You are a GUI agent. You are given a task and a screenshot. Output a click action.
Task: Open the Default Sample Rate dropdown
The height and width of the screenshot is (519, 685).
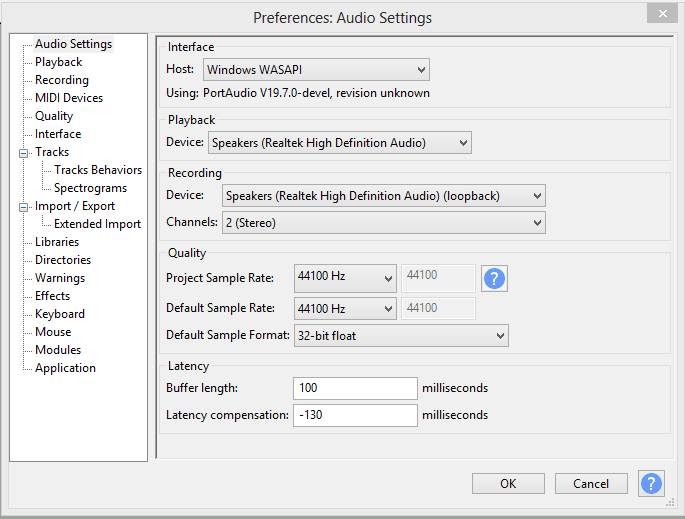point(345,308)
